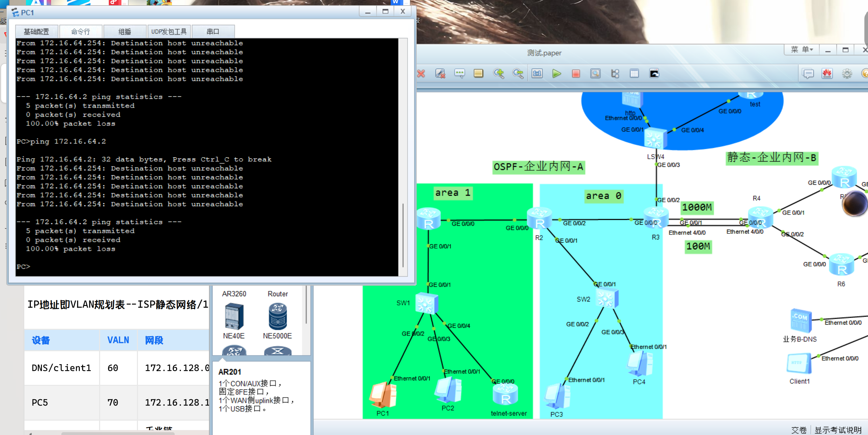Select the SW2 switch node
868x435 pixels.
tap(607, 299)
